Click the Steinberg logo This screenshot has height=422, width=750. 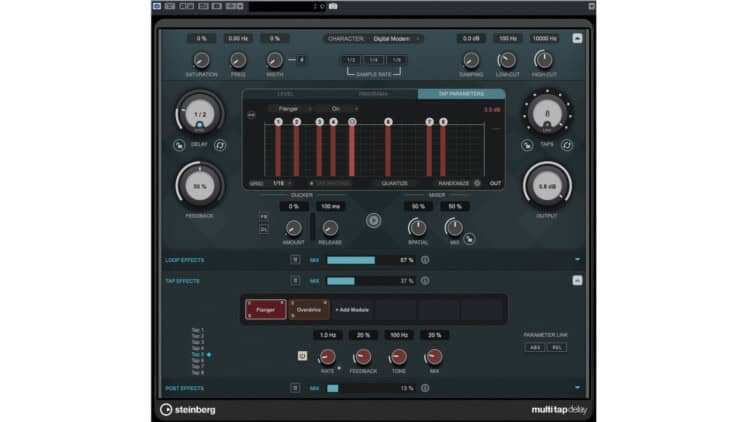(x=188, y=409)
